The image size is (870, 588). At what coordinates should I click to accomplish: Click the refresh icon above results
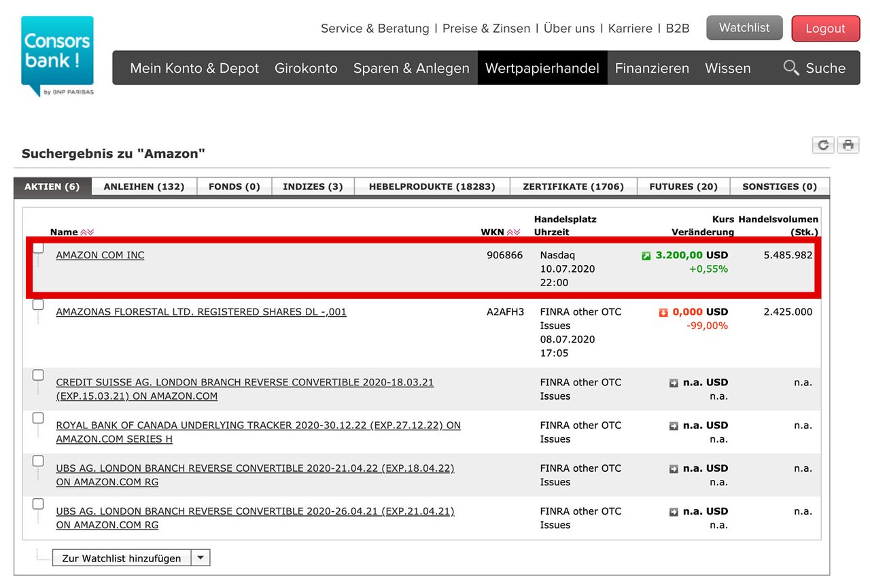click(823, 145)
